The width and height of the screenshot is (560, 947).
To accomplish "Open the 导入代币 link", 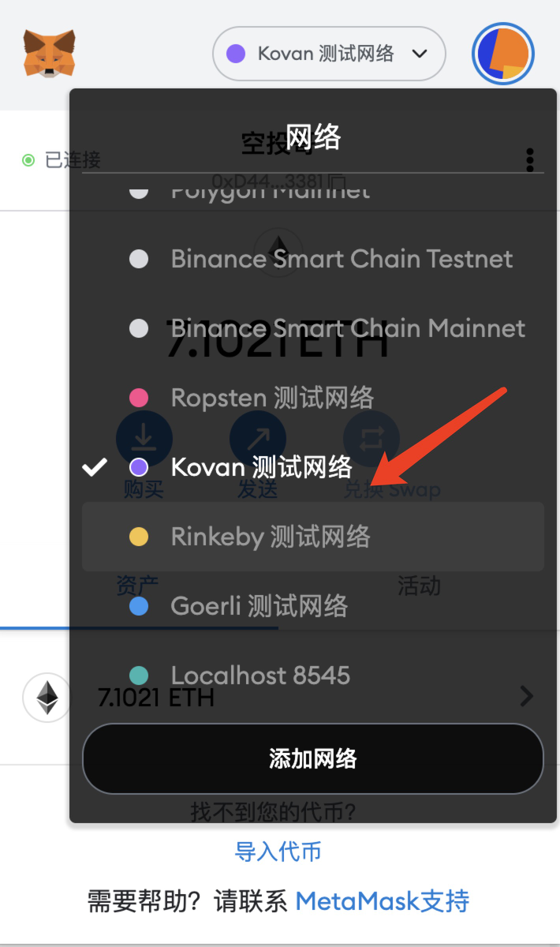I will click(x=278, y=852).
